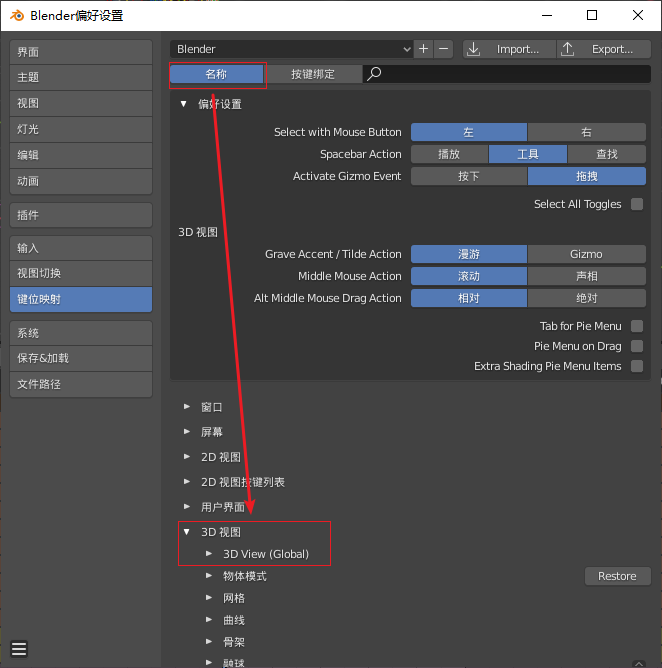Screen dimensions: 662x668
Task: Open the 输入 preferences tab
Action: pyautogui.click(x=81, y=248)
